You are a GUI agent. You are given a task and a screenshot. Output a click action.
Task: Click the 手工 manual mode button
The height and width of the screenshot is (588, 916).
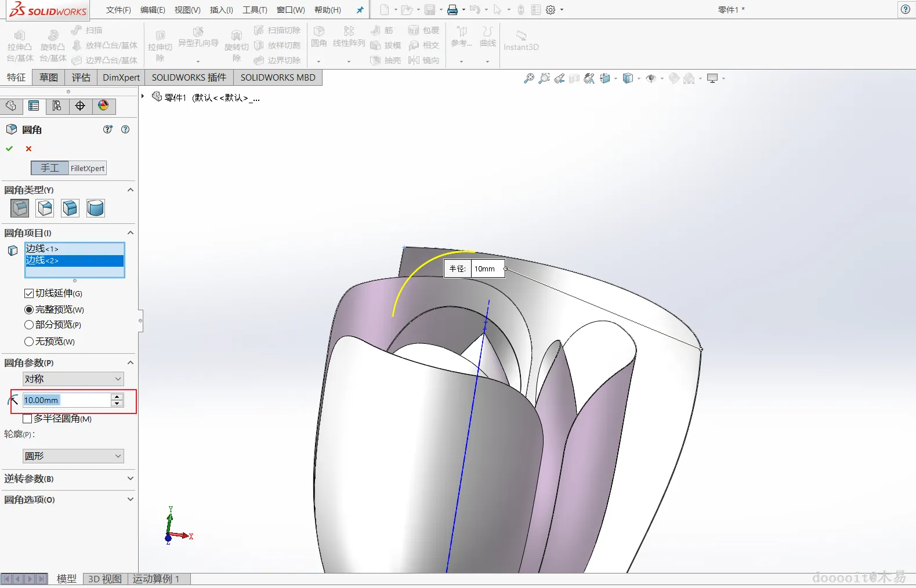point(50,168)
